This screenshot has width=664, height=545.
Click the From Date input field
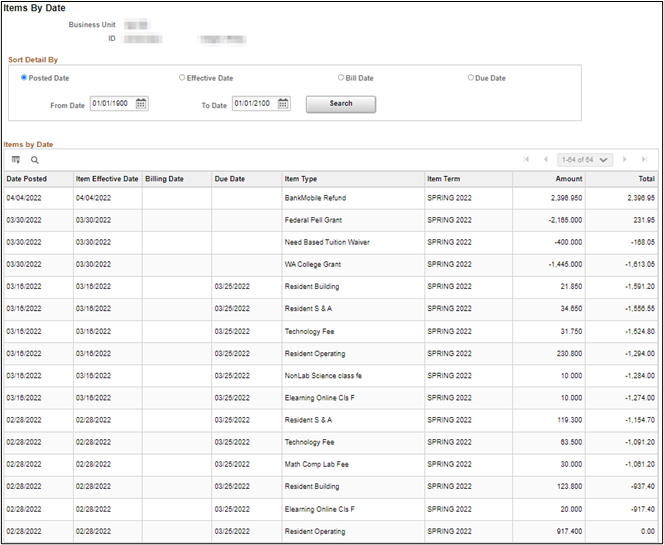(111, 104)
